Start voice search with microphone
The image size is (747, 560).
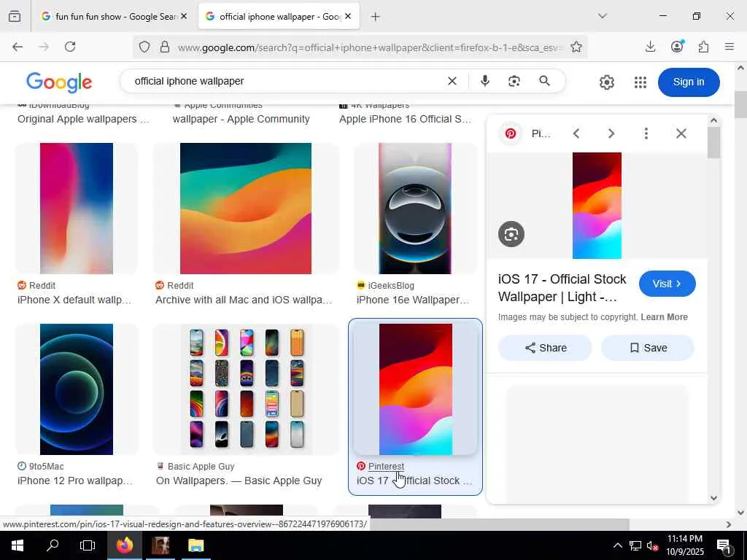tap(485, 82)
